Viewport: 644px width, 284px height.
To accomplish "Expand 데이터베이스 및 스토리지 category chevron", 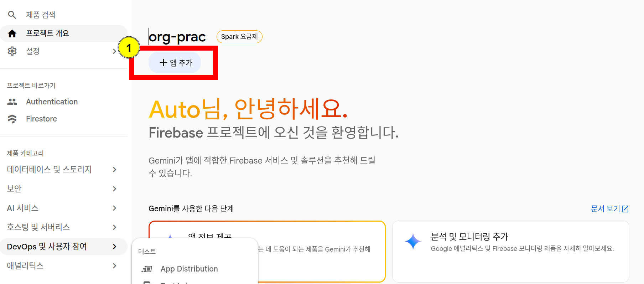I will click(114, 170).
